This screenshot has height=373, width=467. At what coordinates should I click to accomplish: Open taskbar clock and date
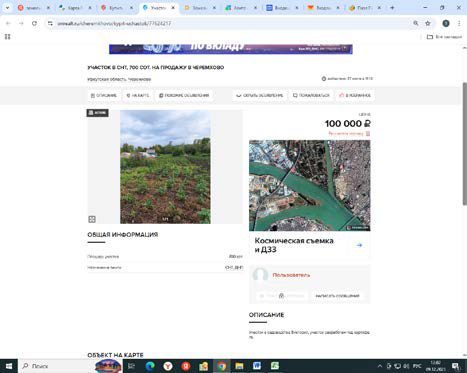435,366
